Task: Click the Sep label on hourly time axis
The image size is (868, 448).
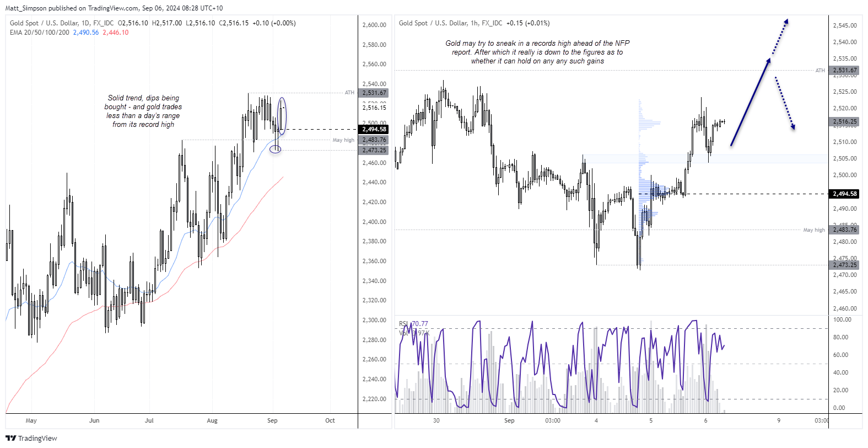Action: [x=509, y=420]
